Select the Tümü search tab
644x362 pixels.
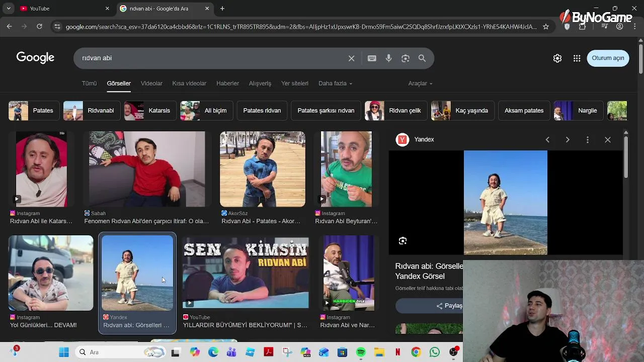(x=89, y=83)
